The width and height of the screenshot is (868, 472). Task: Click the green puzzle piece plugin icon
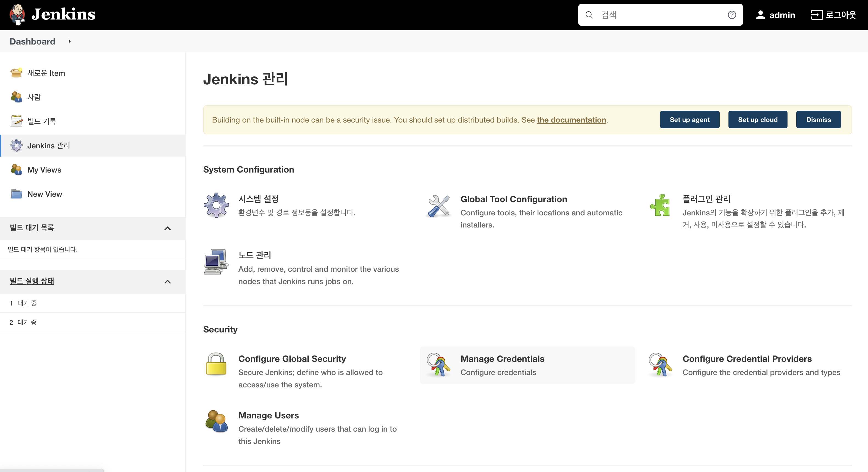660,205
